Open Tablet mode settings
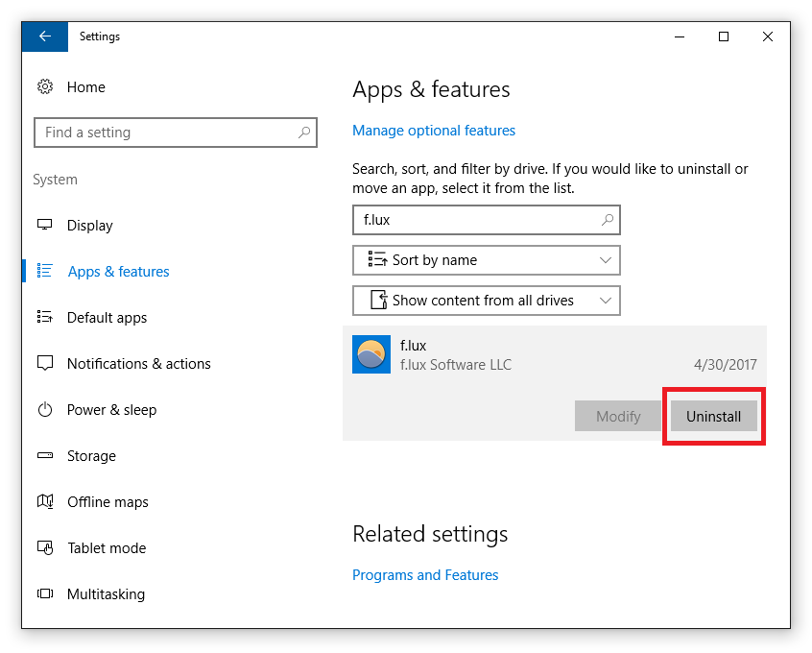Viewport: 812px width, 653px height. coord(107,548)
